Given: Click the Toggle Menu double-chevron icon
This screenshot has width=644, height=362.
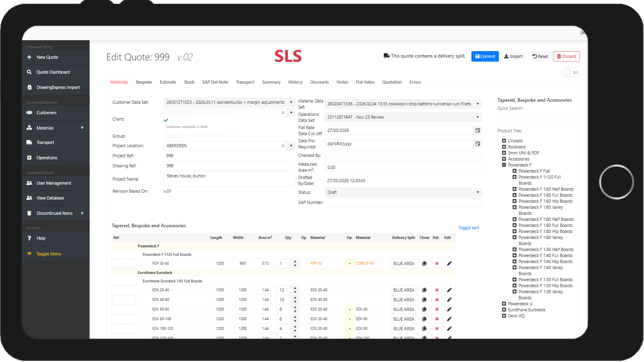Looking at the screenshot, I should coord(29,254).
